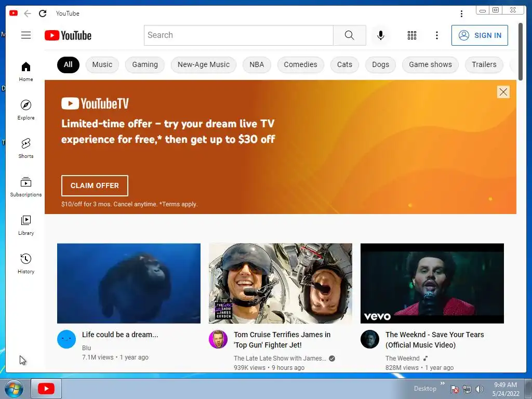Click the Late Late Show channel avatar

pos(218,339)
